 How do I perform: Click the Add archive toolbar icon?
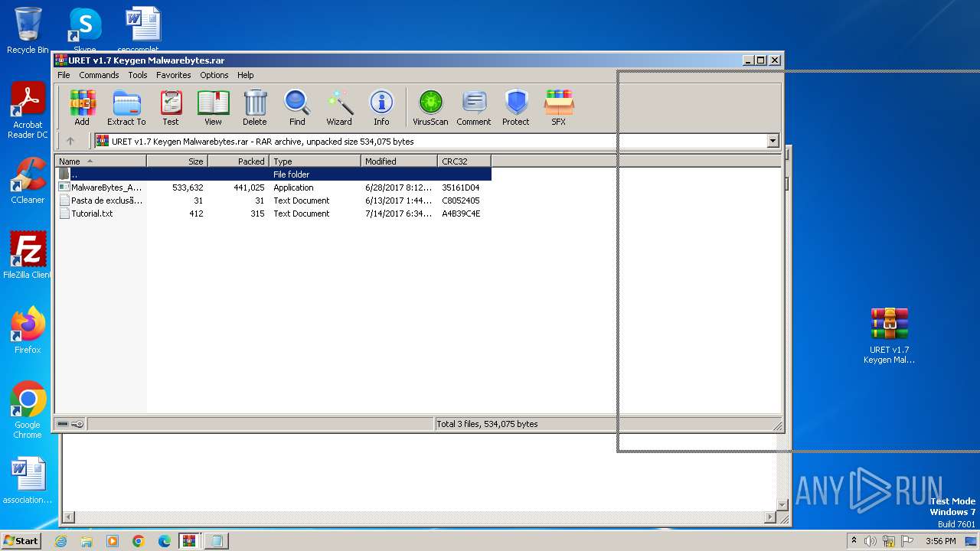[x=81, y=107]
